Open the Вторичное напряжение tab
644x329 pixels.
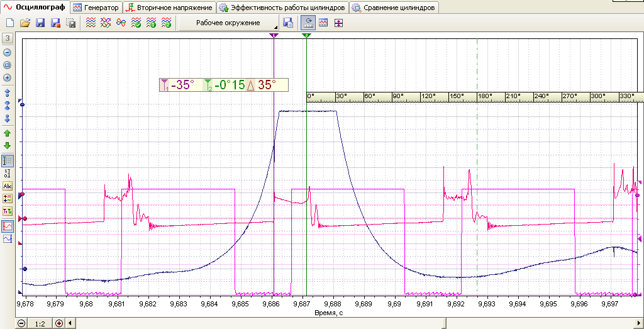[170, 8]
